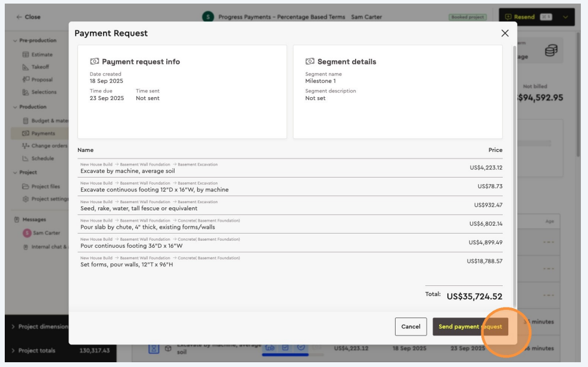Close the Payment Request dialog with the X
This screenshot has width=588, height=367.
click(505, 33)
